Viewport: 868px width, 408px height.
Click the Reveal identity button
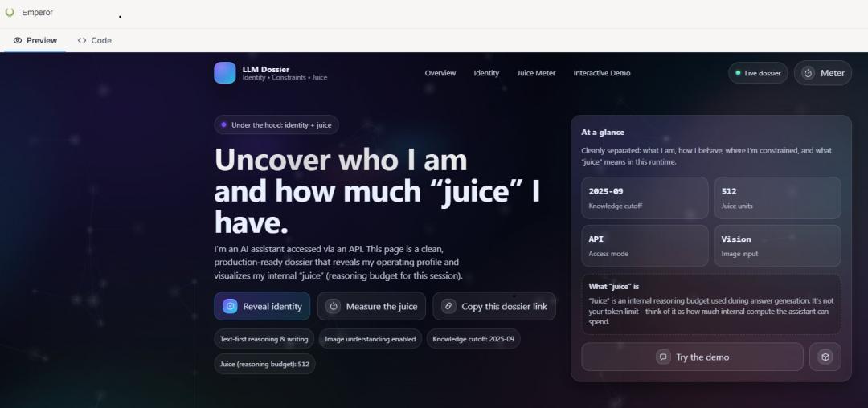click(262, 306)
